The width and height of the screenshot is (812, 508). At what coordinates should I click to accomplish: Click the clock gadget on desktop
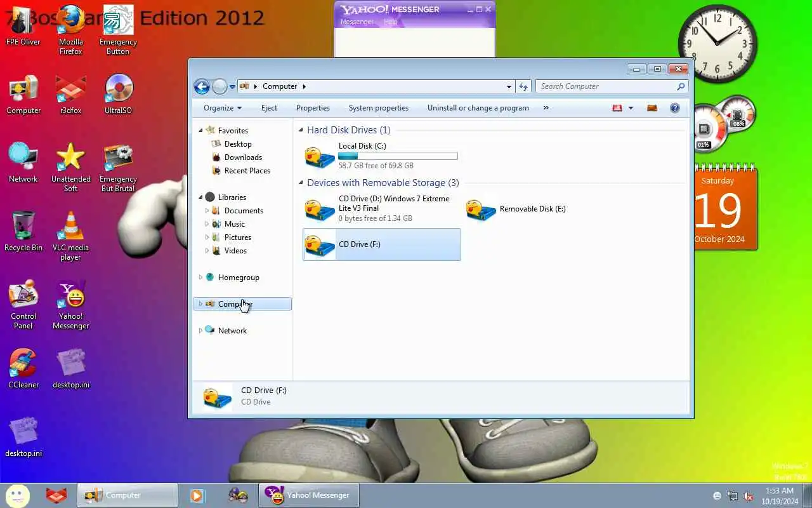coord(717,43)
